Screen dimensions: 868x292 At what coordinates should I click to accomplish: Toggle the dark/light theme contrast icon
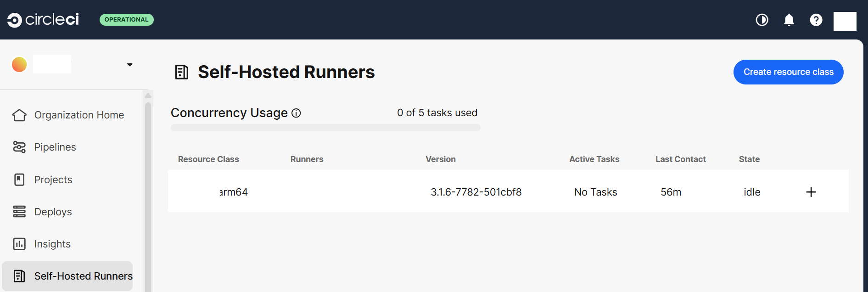click(x=762, y=20)
